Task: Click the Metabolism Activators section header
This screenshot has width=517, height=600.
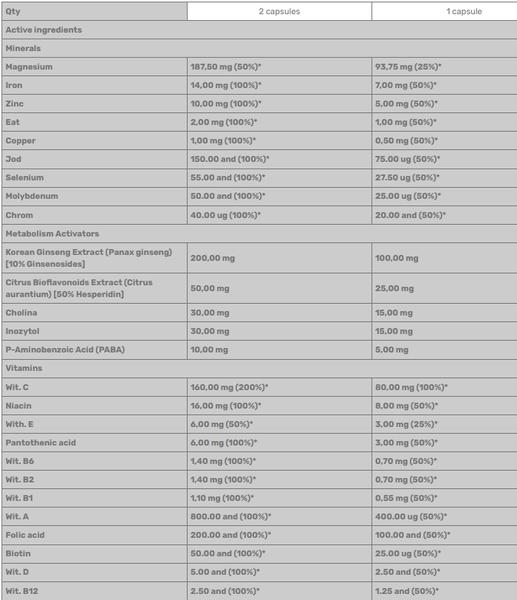Action: [x=259, y=234]
